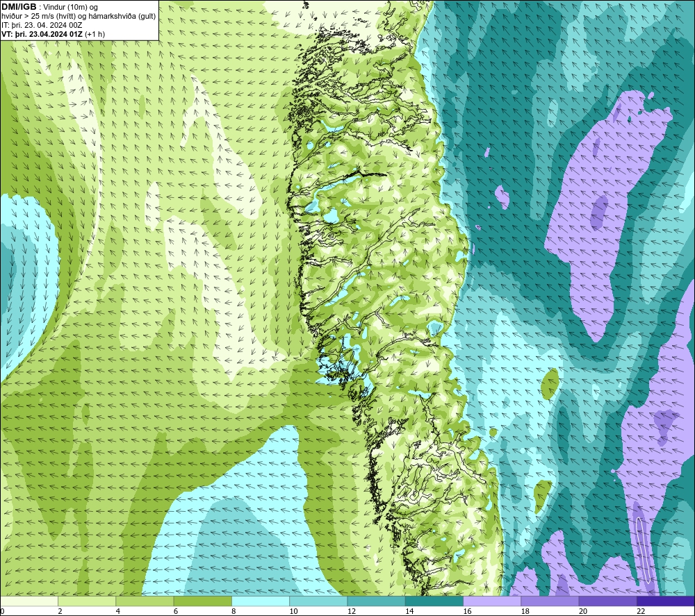Screen dimensions: 695x616
Task: Click the 4–6 m/s green legend swatch
Action: pos(145,601)
